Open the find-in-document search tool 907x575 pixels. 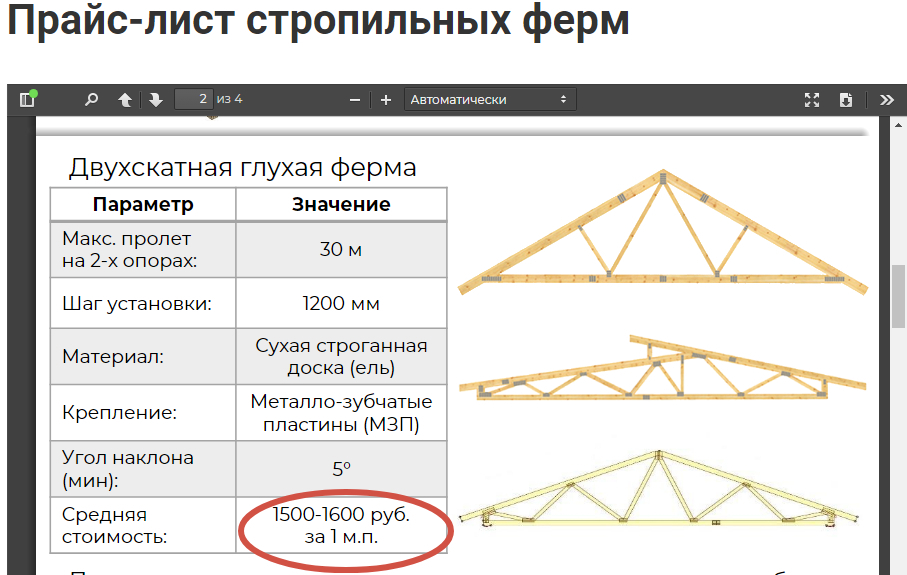[91, 99]
